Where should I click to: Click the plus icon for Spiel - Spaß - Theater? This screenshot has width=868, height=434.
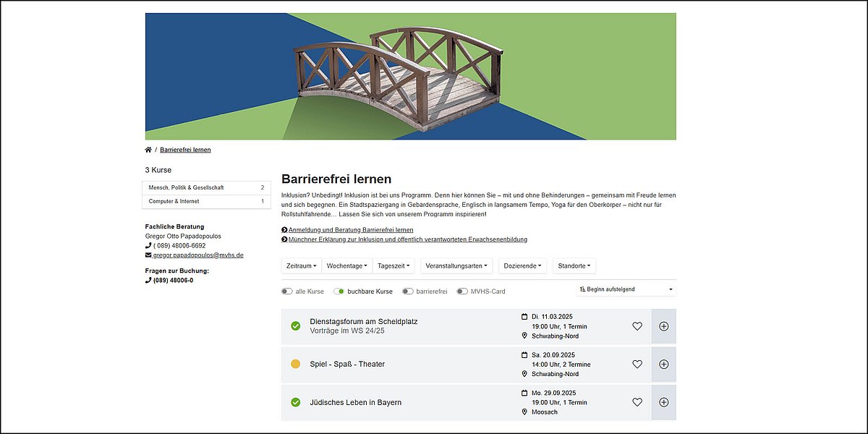click(x=663, y=364)
